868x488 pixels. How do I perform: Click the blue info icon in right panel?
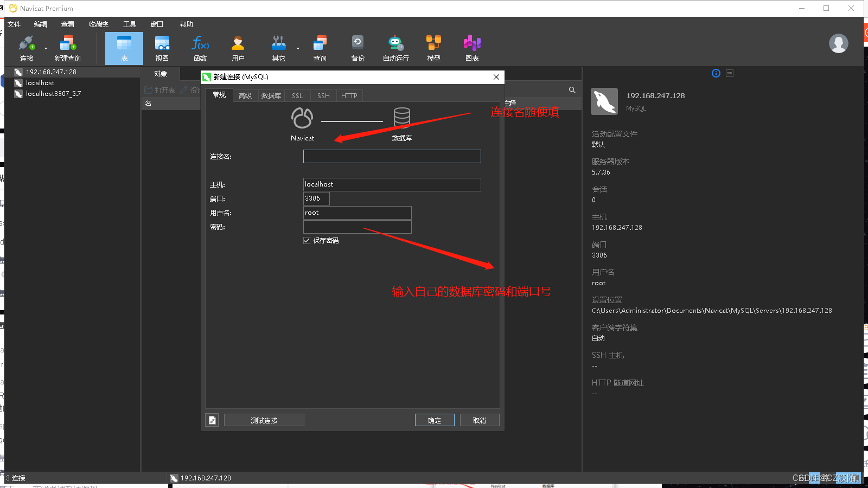(716, 73)
